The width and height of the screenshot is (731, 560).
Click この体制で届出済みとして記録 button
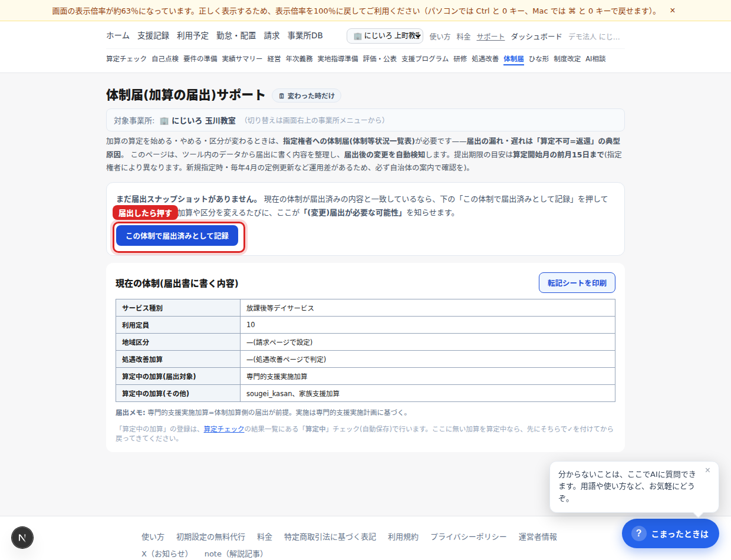177,236
